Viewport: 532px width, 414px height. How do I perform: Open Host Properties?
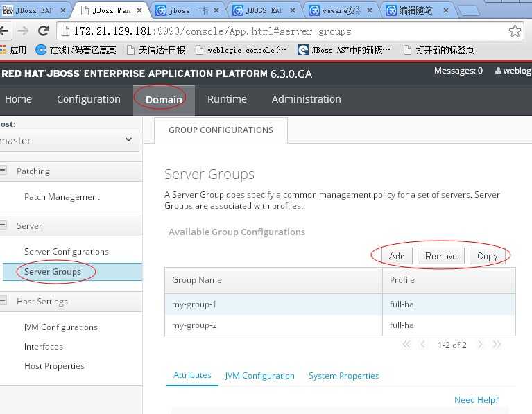[54, 366]
